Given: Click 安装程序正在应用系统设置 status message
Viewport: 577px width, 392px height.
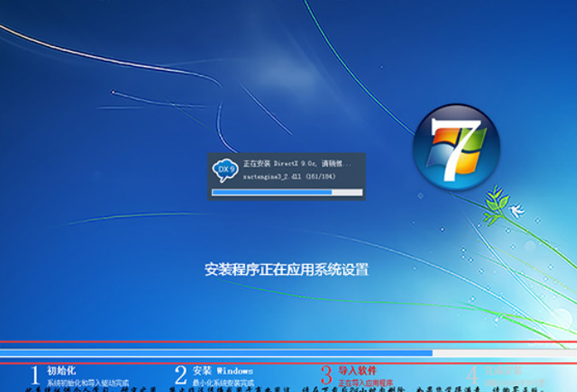Looking at the screenshot, I should 286,270.
